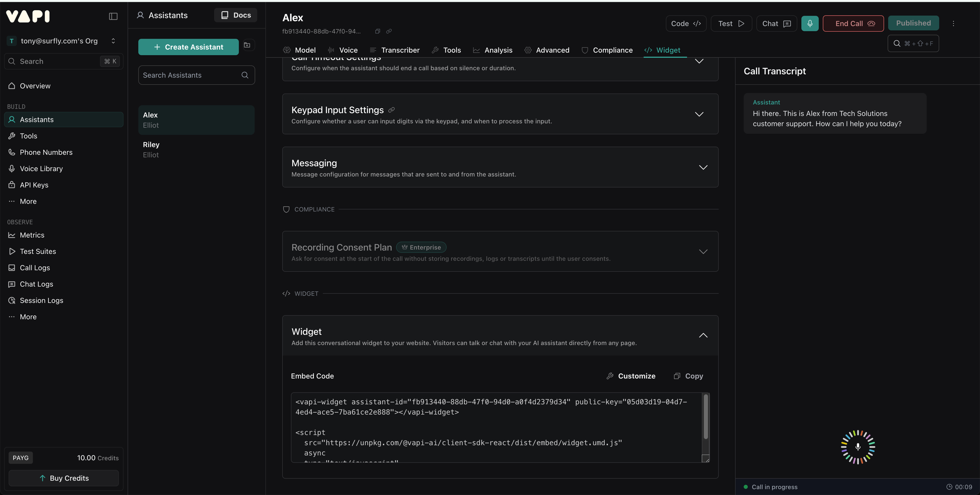Open the Advanced tab
Screen dimensions: 980x495
pyautogui.click(x=552, y=50)
